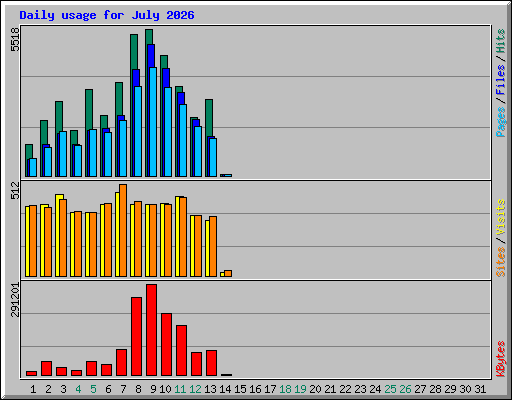Select green day 4 label
The image size is (512, 400).
pyautogui.click(x=78, y=389)
